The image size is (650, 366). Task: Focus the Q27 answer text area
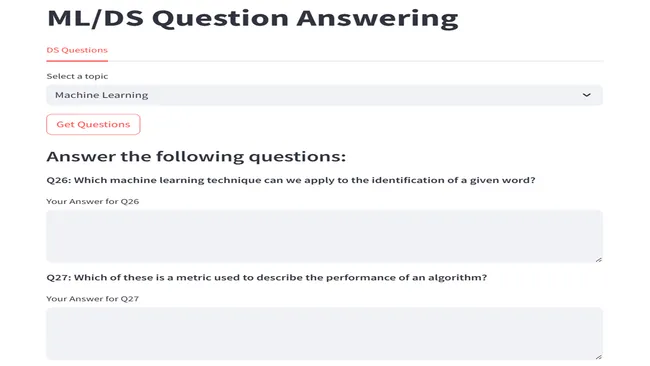[324, 333]
